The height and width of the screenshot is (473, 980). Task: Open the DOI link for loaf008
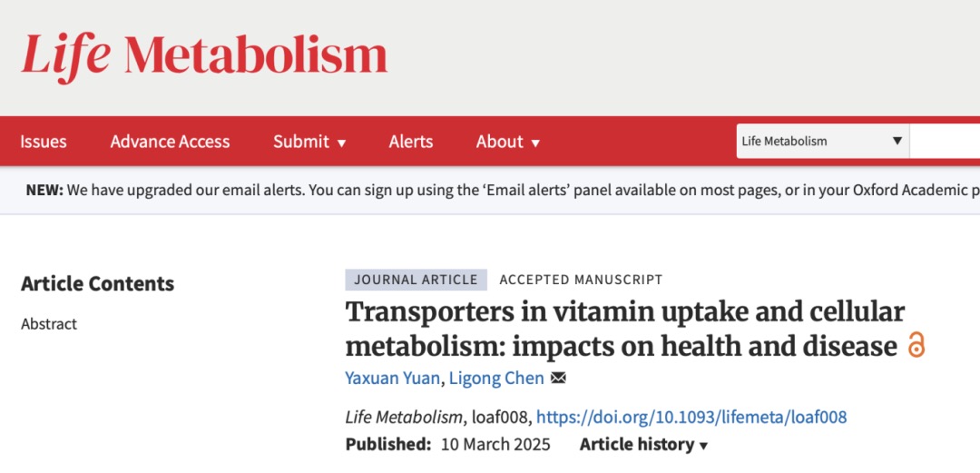[x=691, y=417]
